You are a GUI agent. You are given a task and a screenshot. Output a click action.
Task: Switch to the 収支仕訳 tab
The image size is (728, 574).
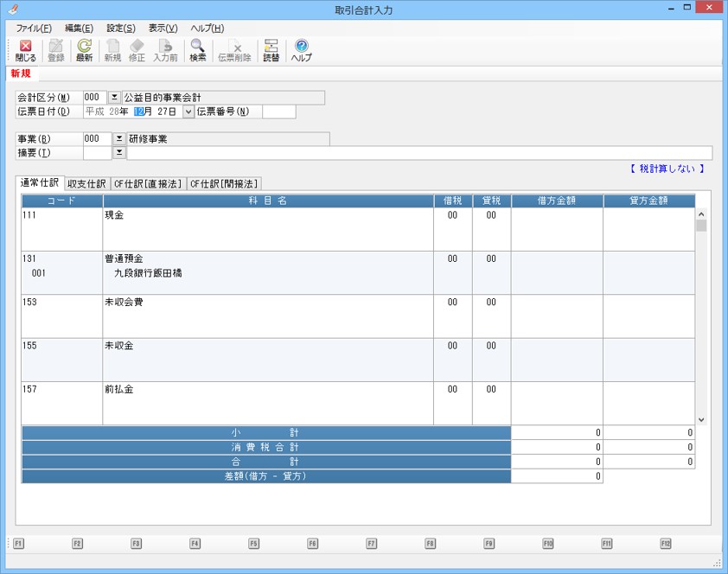(x=86, y=183)
